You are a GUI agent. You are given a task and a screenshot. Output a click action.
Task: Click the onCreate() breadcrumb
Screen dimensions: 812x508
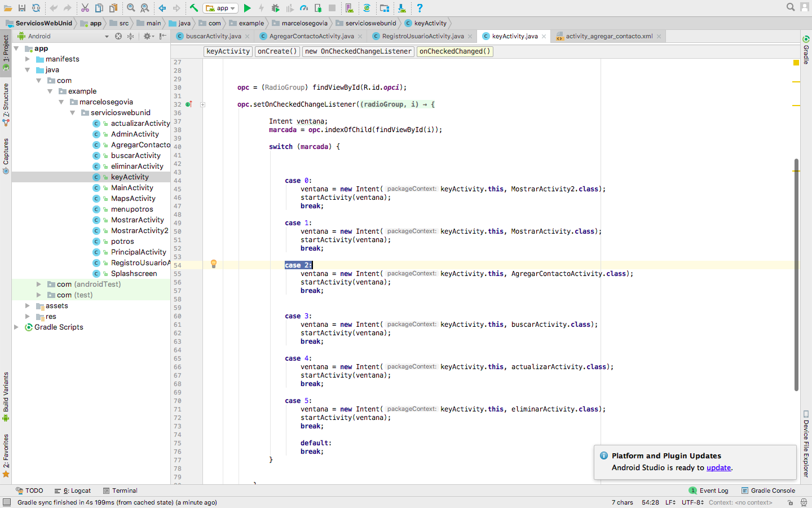click(x=277, y=51)
